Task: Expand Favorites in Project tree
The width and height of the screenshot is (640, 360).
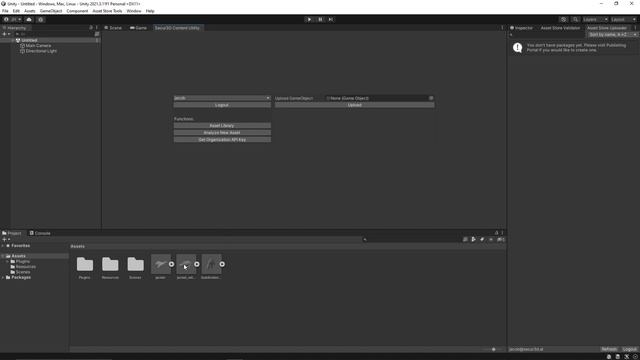Action: tap(3, 246)
